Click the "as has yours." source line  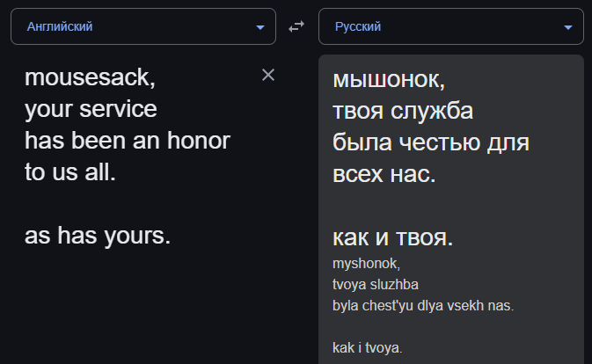pos(97,236)
